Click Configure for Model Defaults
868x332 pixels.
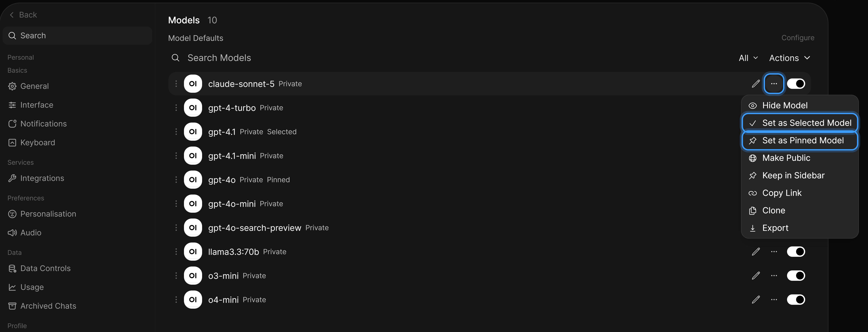(x=798, y=38)
